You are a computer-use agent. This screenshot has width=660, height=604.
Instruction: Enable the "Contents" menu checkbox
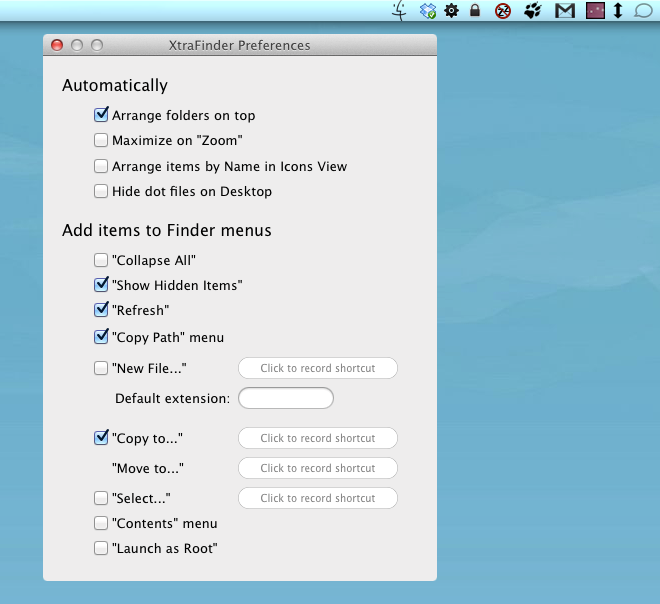coord(101,523)
